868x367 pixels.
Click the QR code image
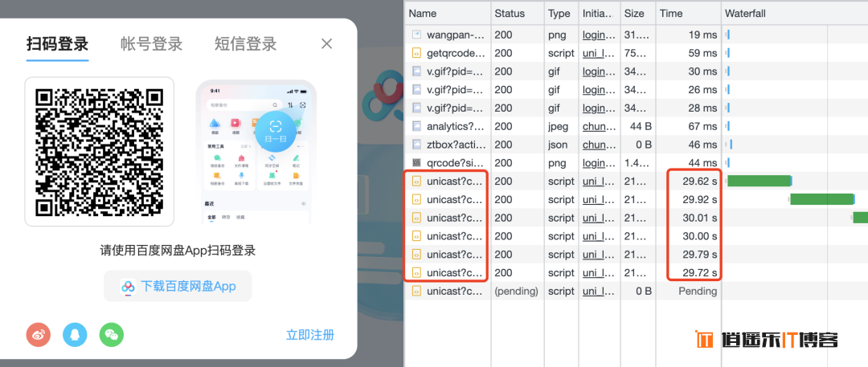[x=100, y=152]
